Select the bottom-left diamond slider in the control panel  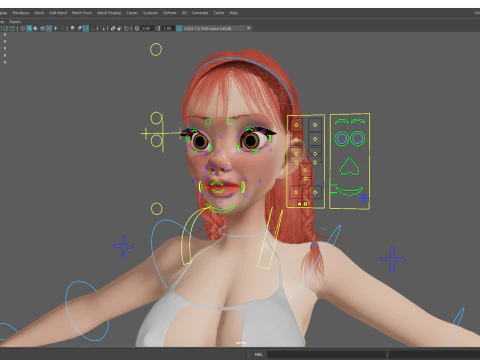(x=296, y=192)
